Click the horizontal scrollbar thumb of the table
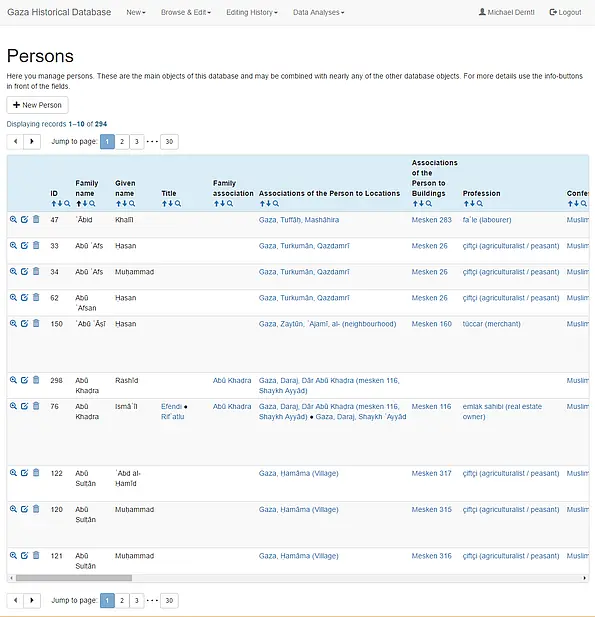595x617 pixels. click(74, 578)
